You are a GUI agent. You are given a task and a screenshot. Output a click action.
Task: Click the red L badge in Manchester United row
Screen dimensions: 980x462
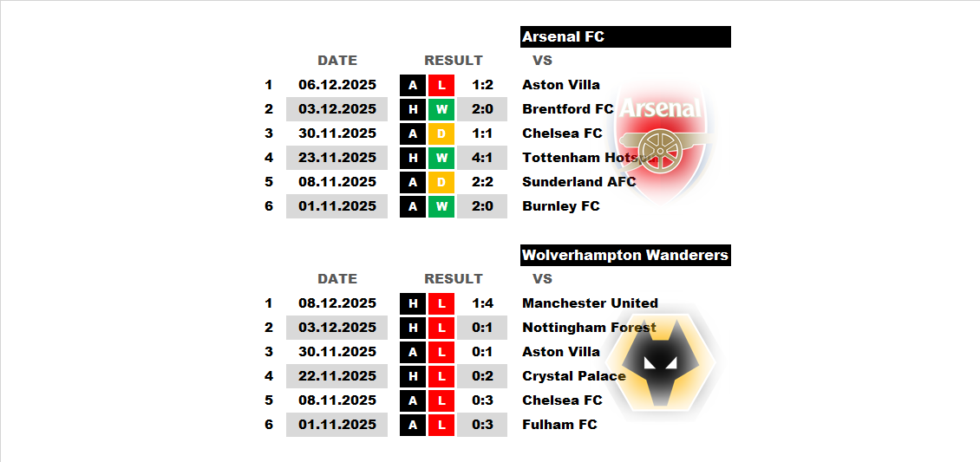tap(441, 303)
